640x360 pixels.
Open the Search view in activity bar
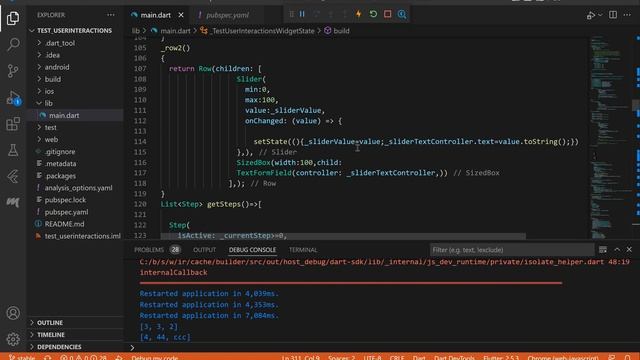(13, 44)
